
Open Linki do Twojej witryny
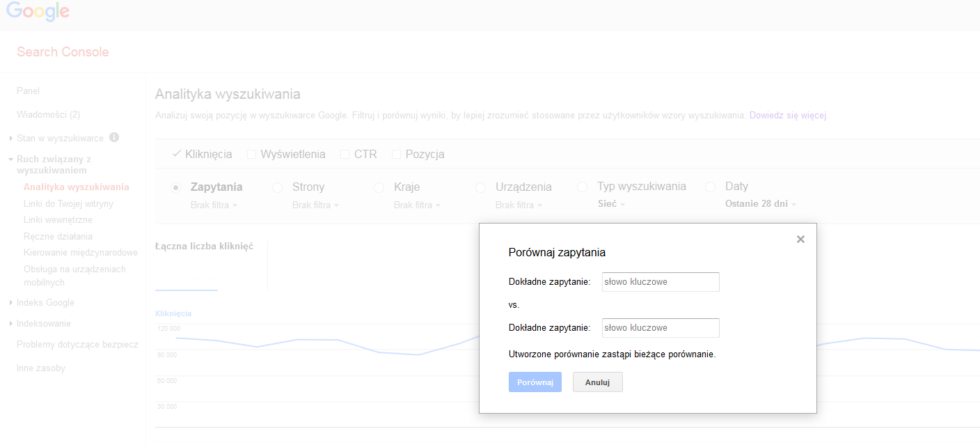pos(68,204)
